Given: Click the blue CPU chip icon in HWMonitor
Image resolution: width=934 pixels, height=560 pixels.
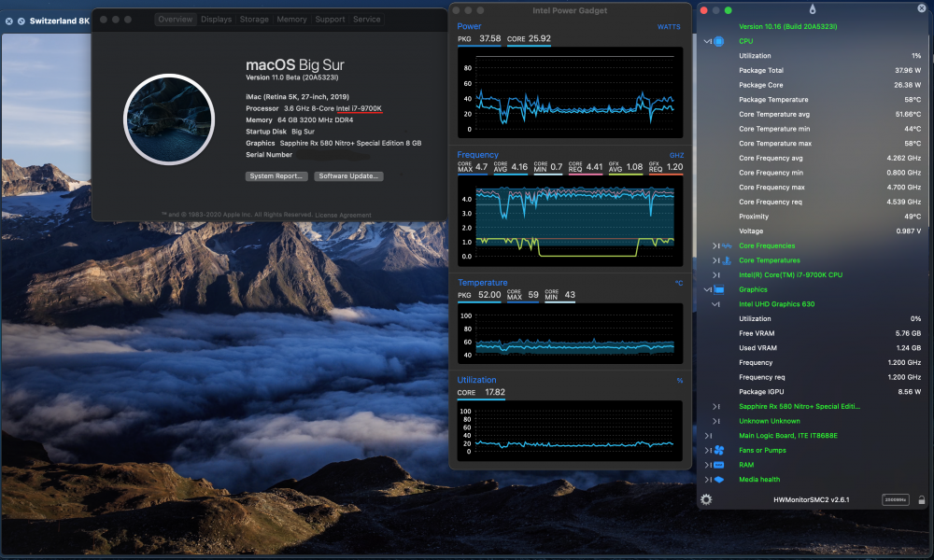Looking at the screenshot, I should pyautogui.click(x=719, y=41).
